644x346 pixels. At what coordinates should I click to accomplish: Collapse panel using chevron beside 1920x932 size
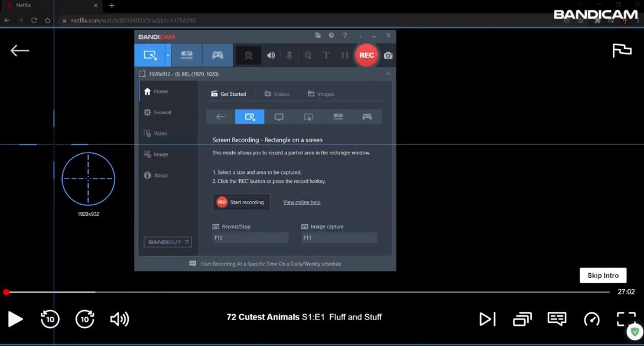click(388, 74)
